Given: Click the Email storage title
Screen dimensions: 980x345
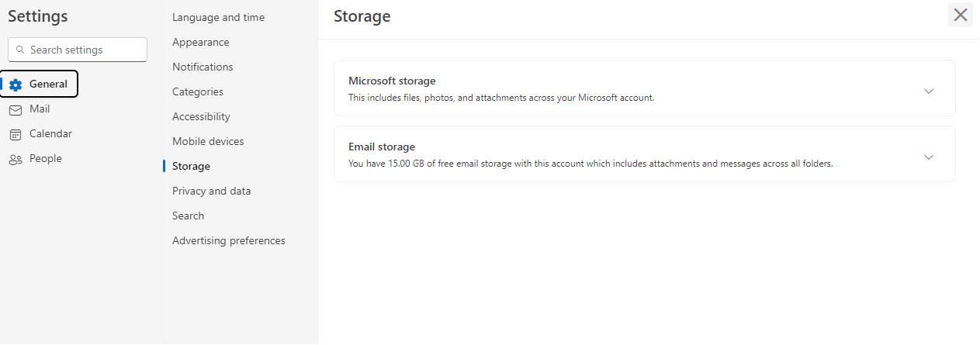Looking at the screenshot, I should 382,147.
